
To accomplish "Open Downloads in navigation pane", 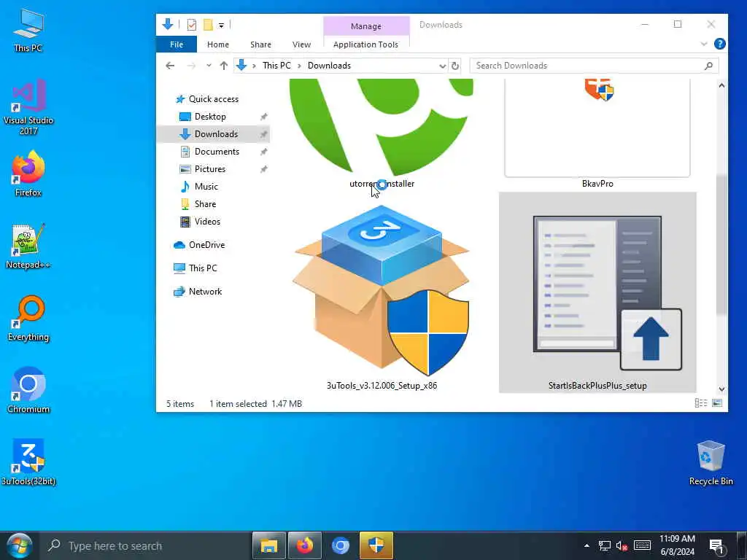I will 216,134.
